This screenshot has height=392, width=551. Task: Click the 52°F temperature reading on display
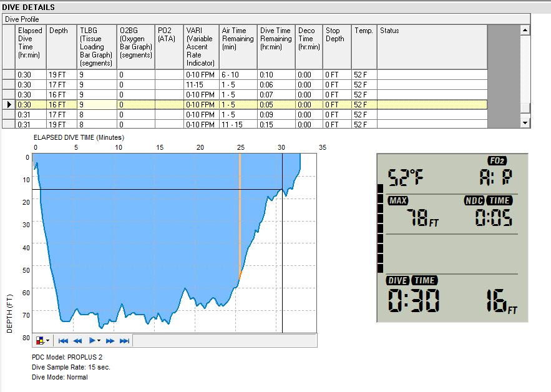tap(406, 177)
